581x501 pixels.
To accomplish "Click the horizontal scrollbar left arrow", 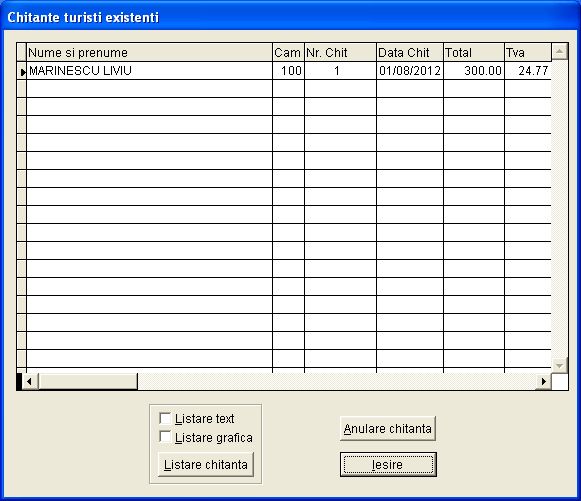I will [x=30, y=381].
